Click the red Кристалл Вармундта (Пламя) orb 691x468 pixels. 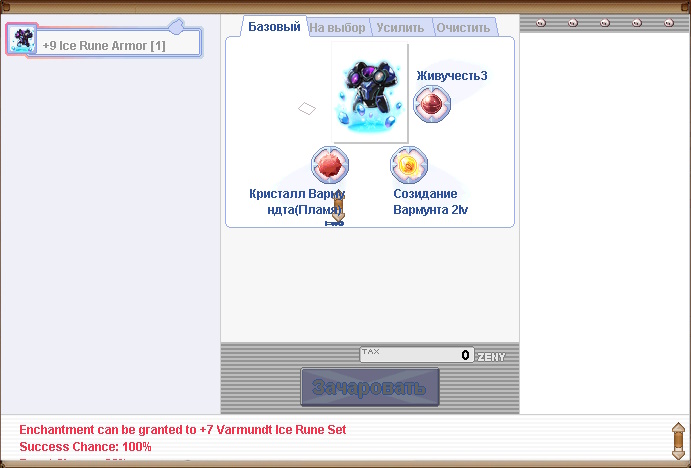[x=330, y=164]
